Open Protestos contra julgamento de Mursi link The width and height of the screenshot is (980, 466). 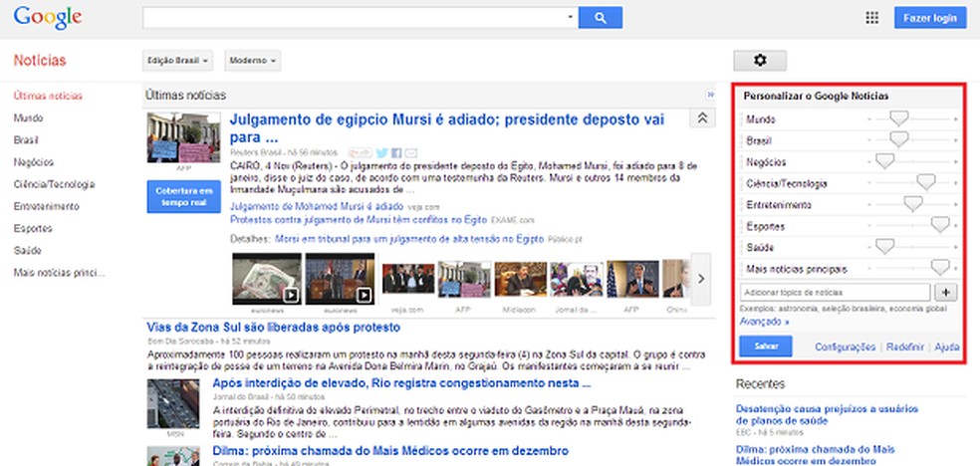pos(359,219)
